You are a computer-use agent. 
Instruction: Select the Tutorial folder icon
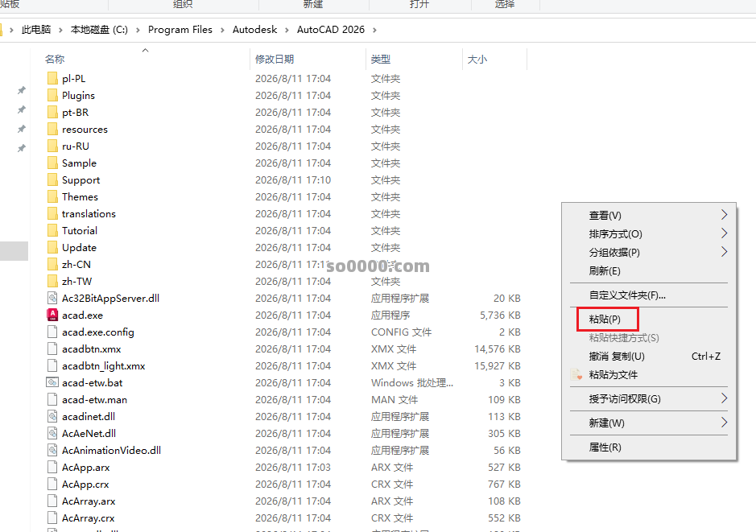click(52, 230)
